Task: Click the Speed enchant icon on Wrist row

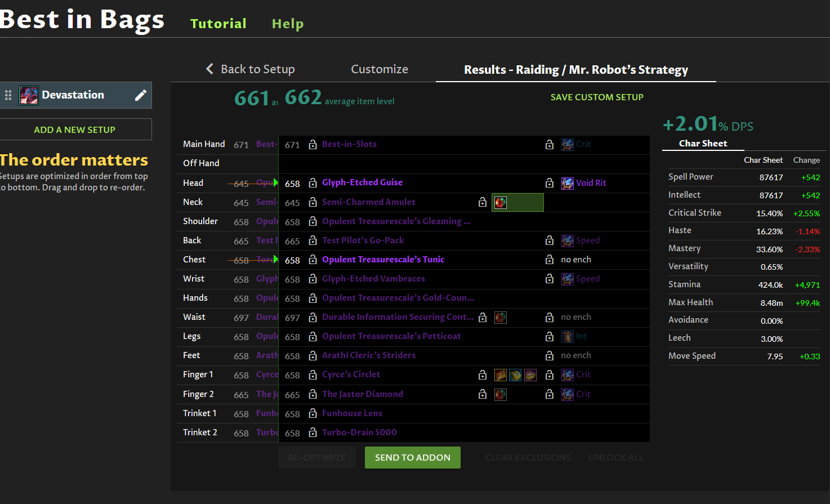Action: (x=568, y=279)
